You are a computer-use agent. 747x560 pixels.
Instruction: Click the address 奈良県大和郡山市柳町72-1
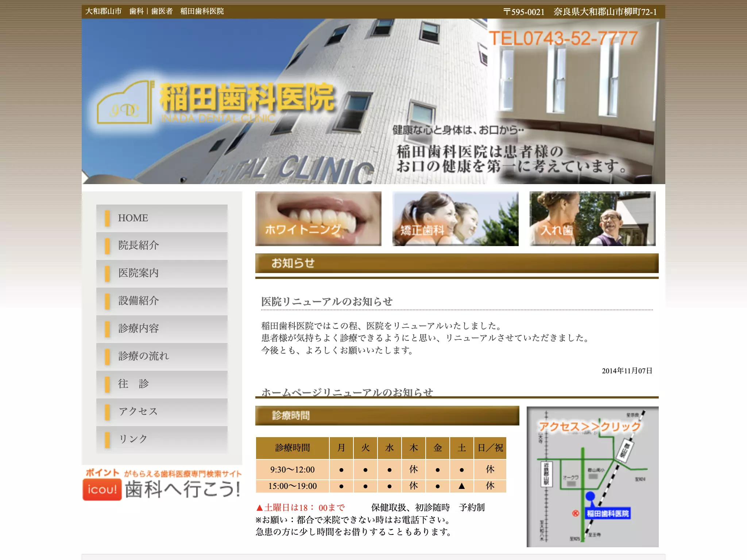(x=605, y=12)
